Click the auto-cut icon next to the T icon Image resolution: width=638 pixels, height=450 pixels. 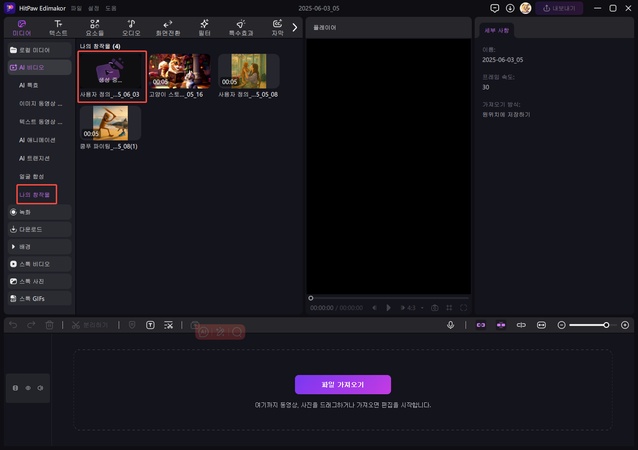coord(168,325)
